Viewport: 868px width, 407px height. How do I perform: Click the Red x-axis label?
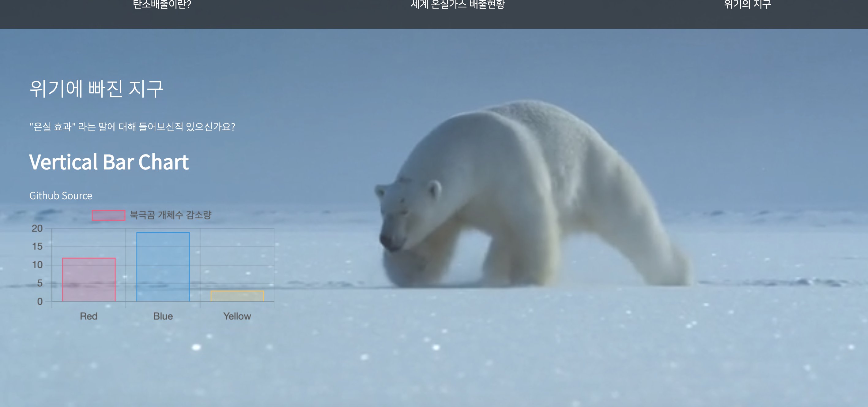(x=89, y=316)
